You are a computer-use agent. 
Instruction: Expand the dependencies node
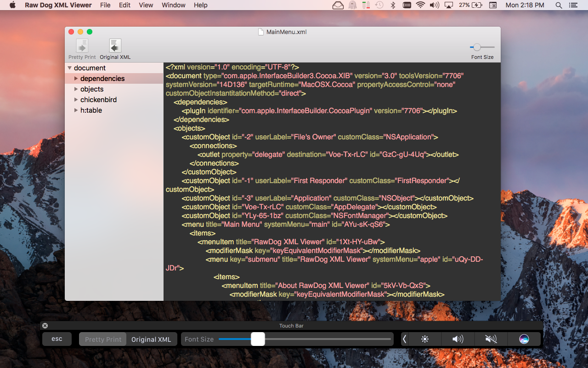76,79
